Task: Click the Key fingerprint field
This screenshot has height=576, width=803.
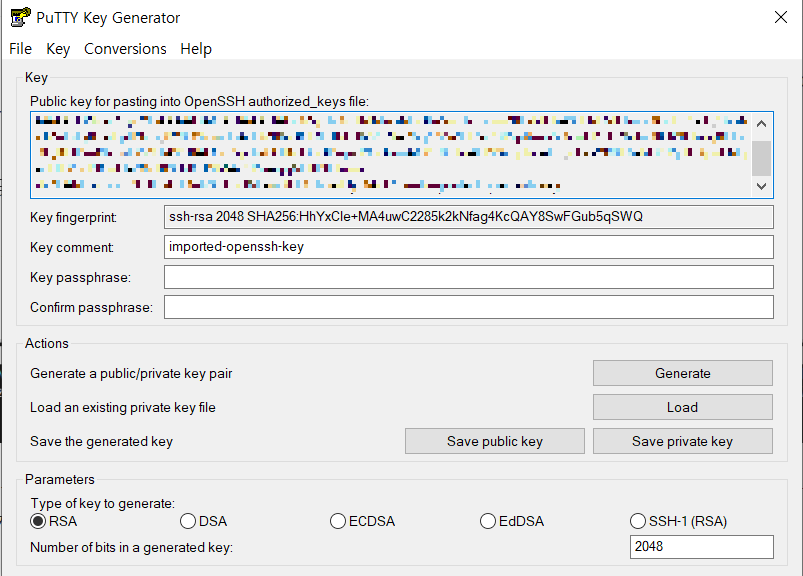Action: [x=469, y=217]
